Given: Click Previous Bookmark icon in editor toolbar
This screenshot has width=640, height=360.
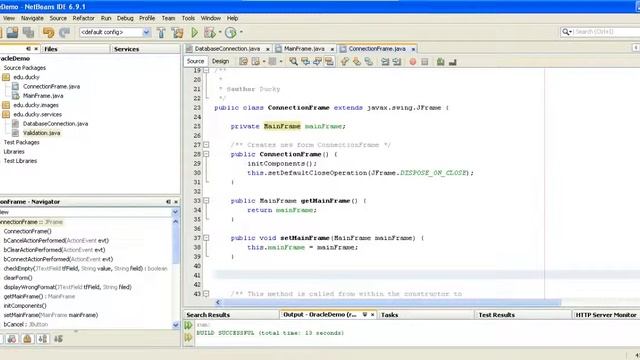Looking at the screenshot, I should pyautogui.click(x=344, y=62).
